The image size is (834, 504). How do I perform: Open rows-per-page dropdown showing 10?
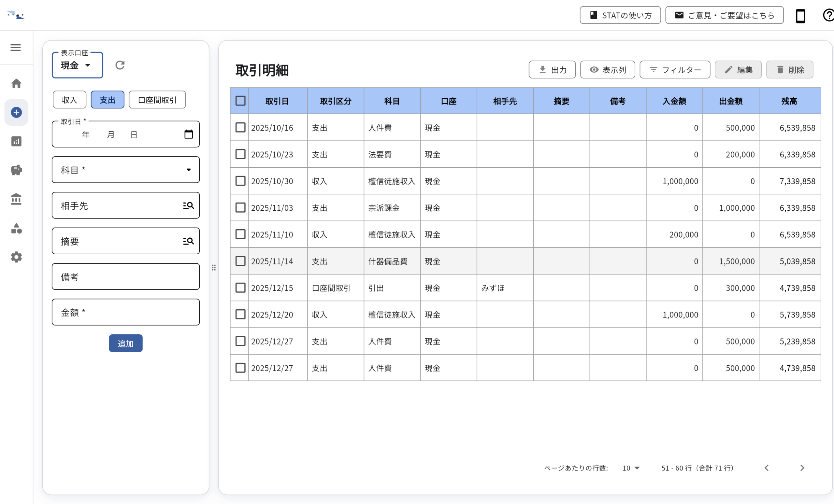coord(631,468)
